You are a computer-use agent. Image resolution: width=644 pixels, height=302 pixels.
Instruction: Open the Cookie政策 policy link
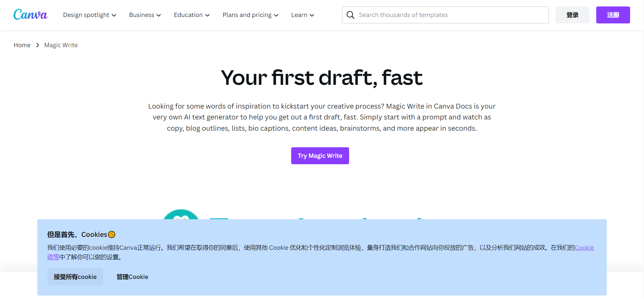[584, 248]
